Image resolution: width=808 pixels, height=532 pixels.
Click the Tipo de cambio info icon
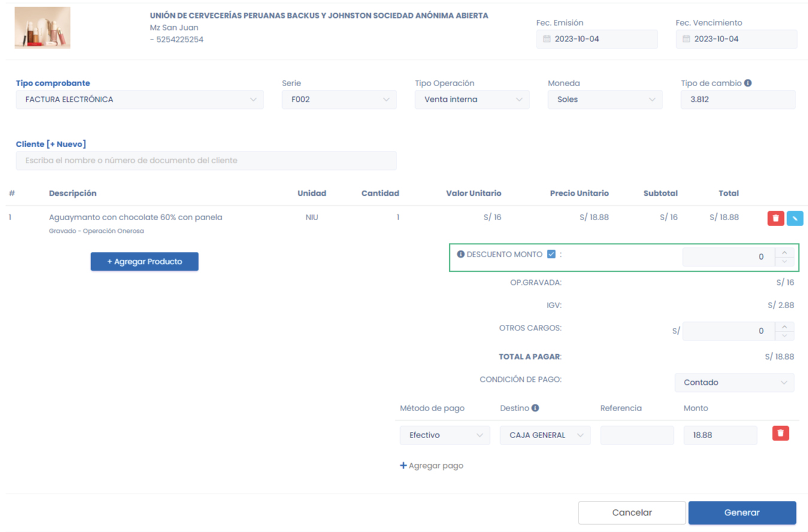(748, 83)
